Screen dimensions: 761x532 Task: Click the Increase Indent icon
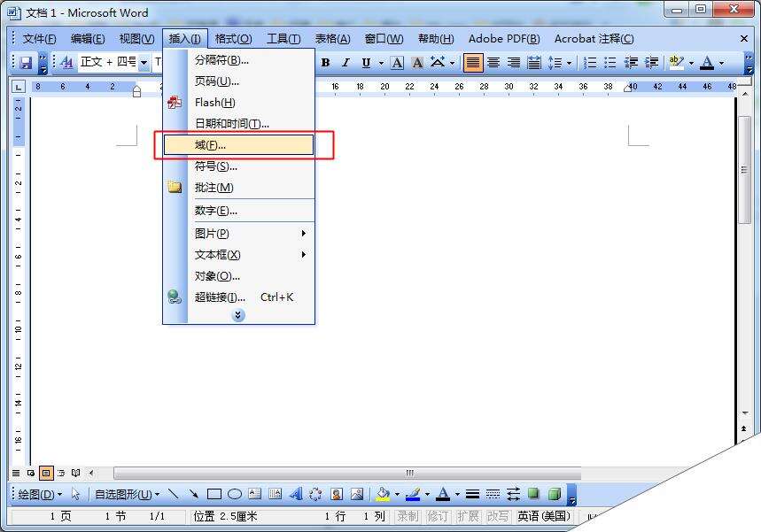click(651, 63)
